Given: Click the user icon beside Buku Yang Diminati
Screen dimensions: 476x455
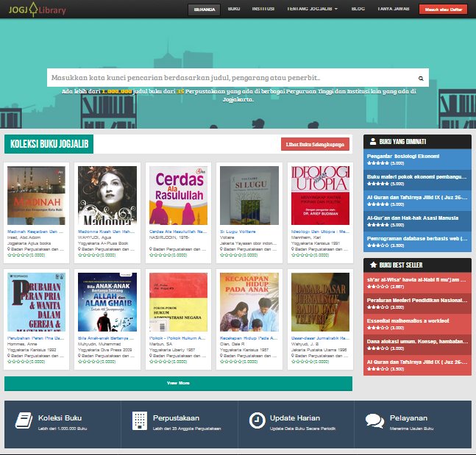Looking at the screenshot, I should (373, 141).
